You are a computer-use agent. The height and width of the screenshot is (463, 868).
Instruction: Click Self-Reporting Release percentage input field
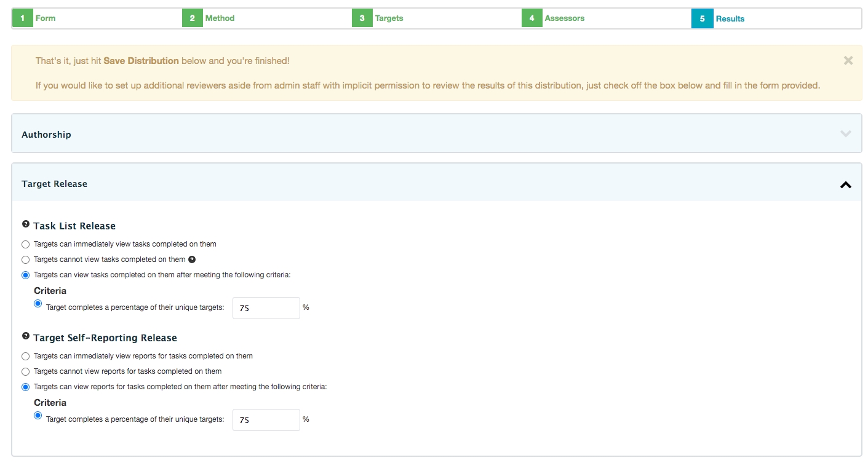coord(266,420)
